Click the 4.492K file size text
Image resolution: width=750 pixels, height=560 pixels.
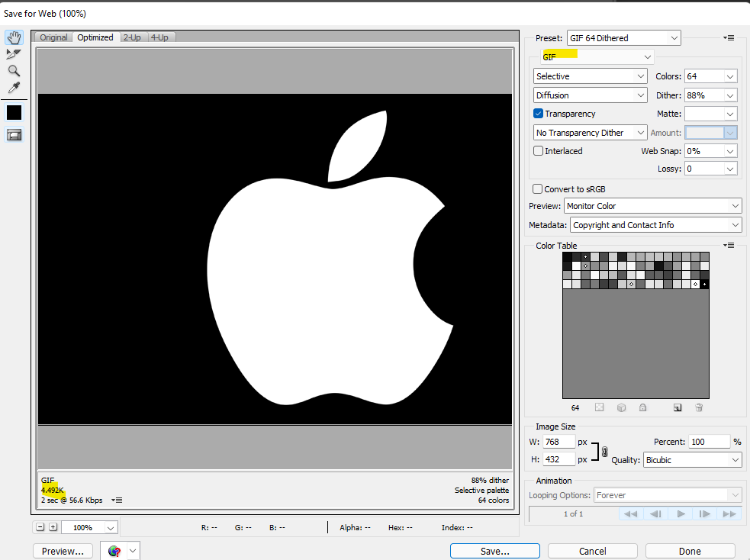(53, 490)
